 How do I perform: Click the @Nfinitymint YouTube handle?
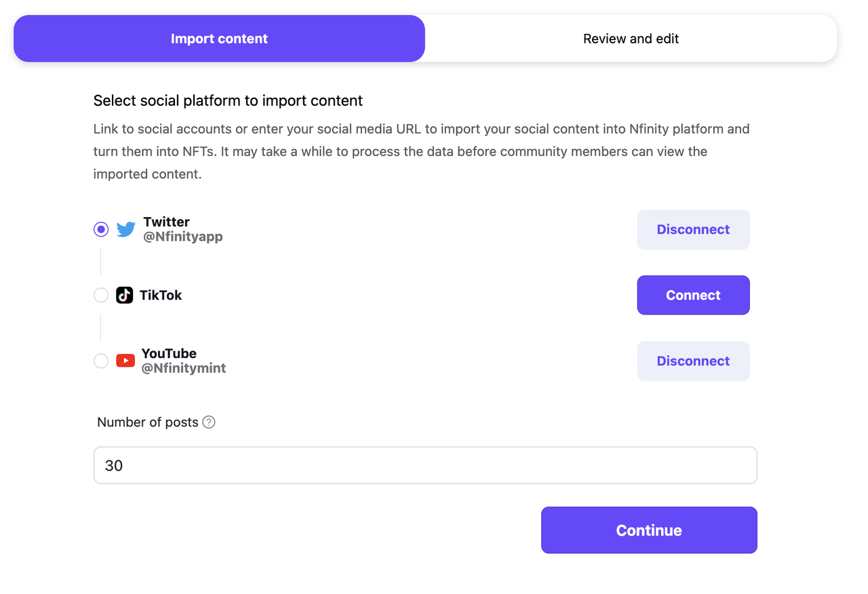(x=184, y=368)
